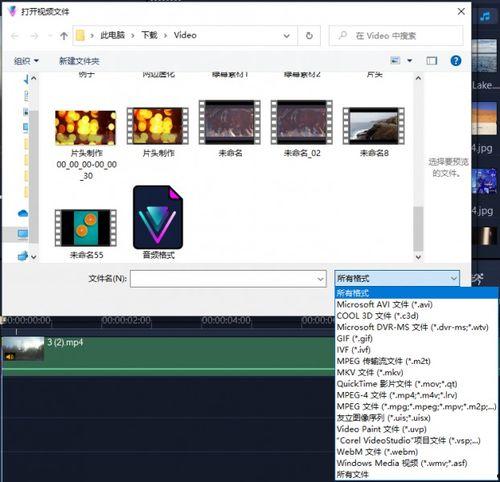Click the forward navigation arrow
Screen dimensions: 500x482
[x=34, y=35]
